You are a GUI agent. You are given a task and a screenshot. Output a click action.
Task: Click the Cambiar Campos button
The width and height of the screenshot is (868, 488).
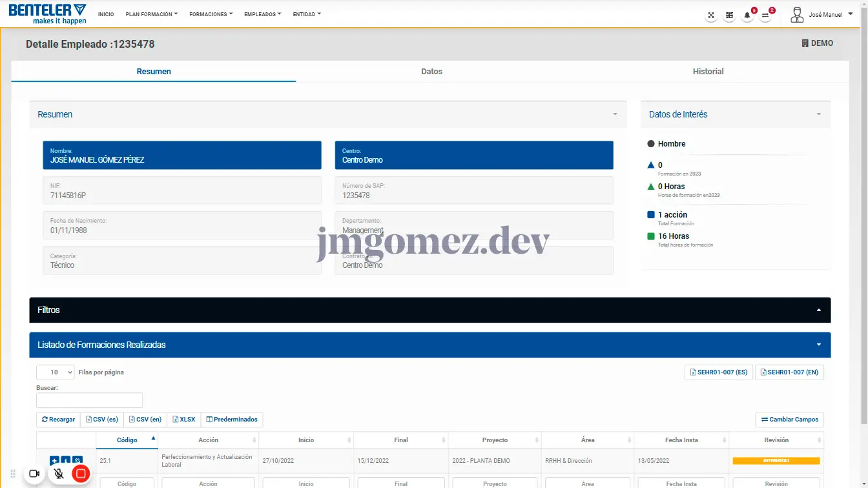point(789,420)
